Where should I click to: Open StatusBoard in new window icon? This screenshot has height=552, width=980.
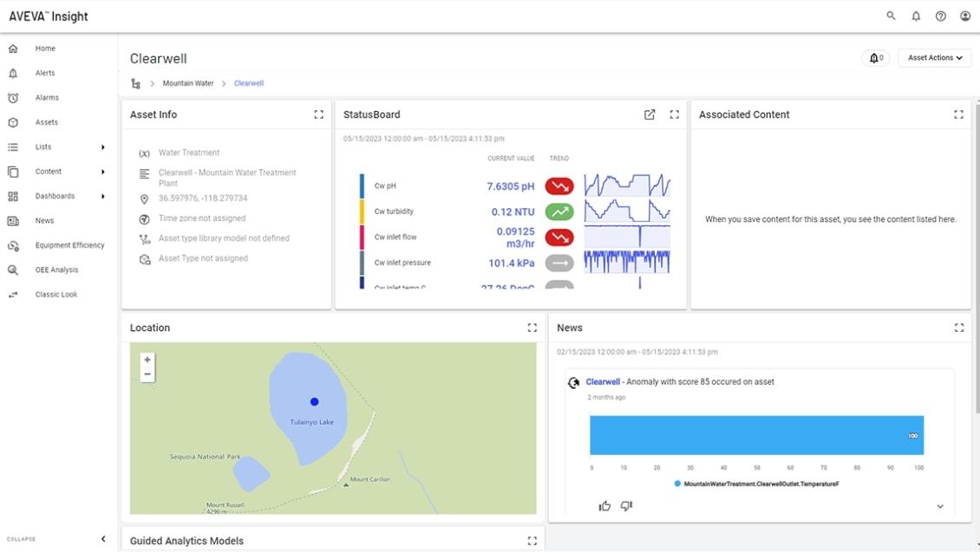coord(650,114)
